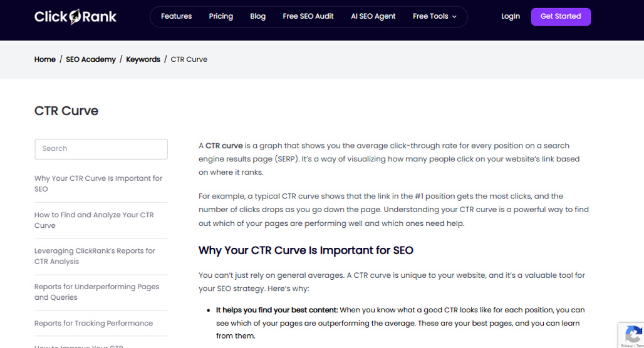Expand the Free Tools dropdown
The height and width of the screenshot is (348, 644).
click(435, 16)
